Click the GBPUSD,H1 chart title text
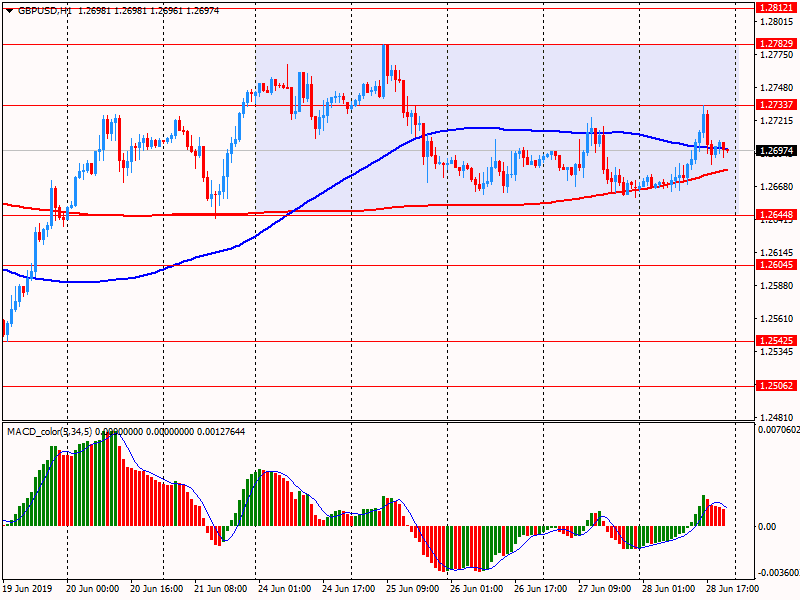The image size is (800, 600). pos(45,11)
